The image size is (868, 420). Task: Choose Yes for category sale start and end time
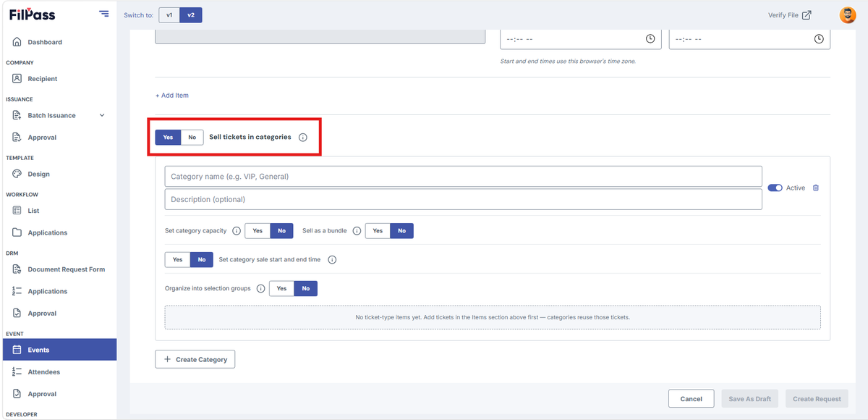coord(178,259)
